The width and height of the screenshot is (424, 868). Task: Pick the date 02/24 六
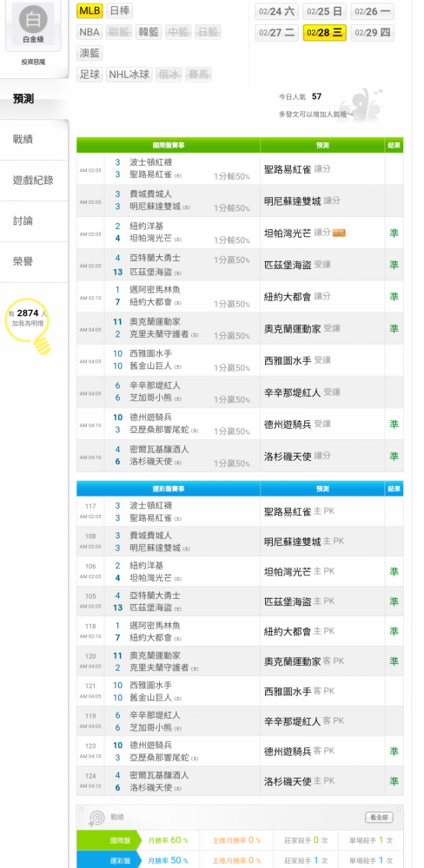tap(276, 11)
